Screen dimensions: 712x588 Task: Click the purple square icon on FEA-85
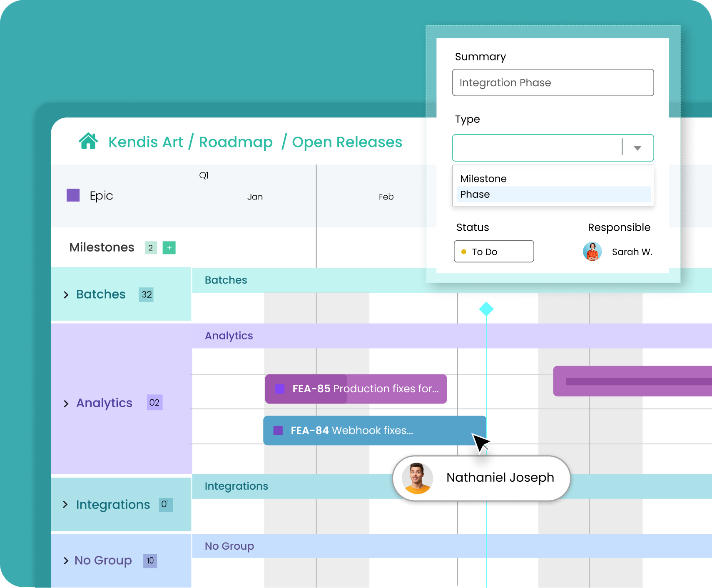(280, 389)
